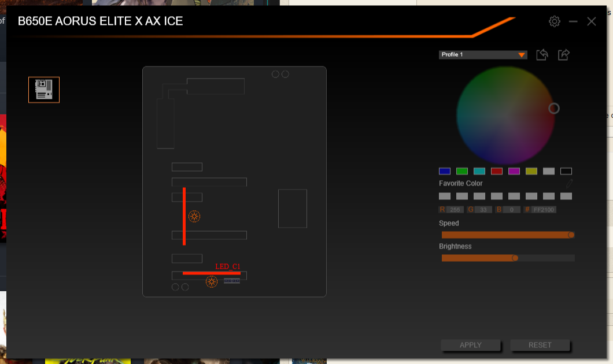Click the G value field showing 33

tap(483, 210)
